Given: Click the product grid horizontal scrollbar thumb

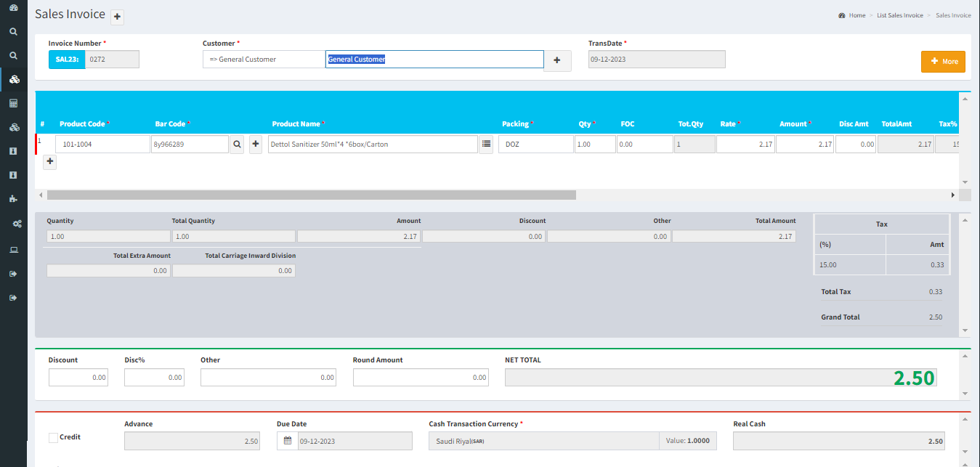Looking at the screenshot, I should pos(312,195).
